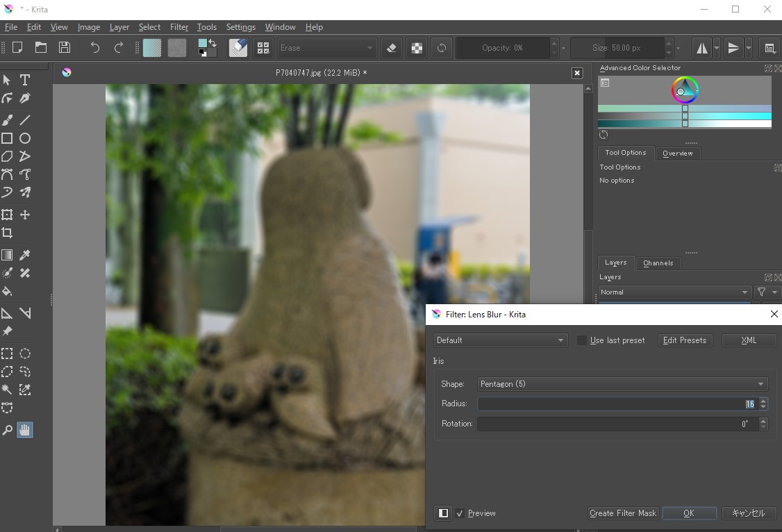The image size is (782, 532).
Task: Toggle horizontal mirror tool
Action: [701, 48]
